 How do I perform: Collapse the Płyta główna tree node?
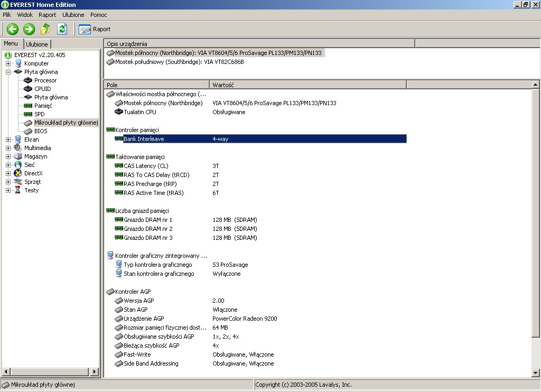click(x=8, y=72)
